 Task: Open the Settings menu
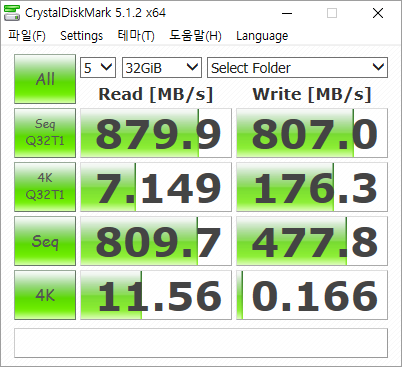pyautogui.click(x=81, y=36)
